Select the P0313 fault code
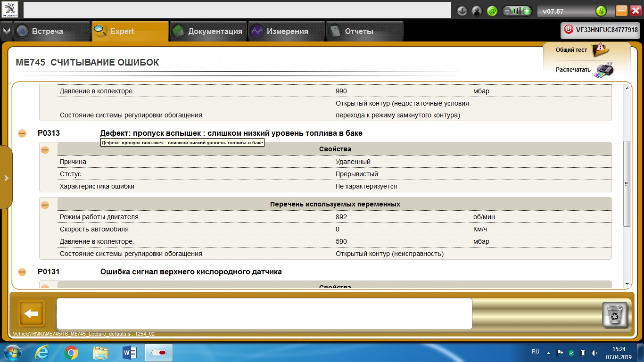 [x=49, y=133]
